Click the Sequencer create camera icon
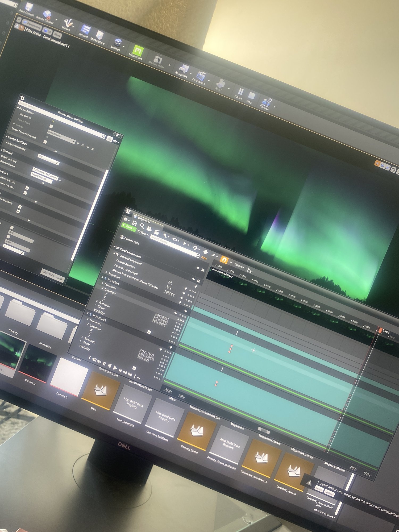The width and height of the screenshot is (399, 532). pyautogui.click(x=149, y=229)
